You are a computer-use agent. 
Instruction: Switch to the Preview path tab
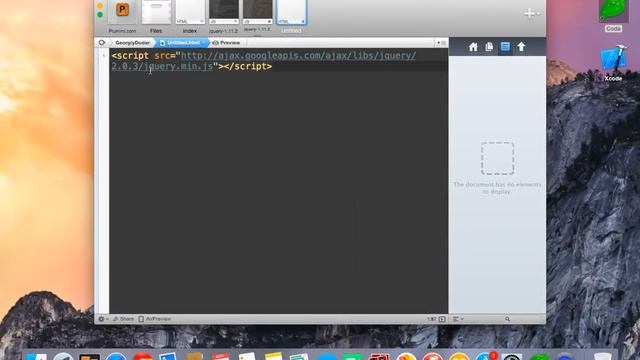(227, 43)
